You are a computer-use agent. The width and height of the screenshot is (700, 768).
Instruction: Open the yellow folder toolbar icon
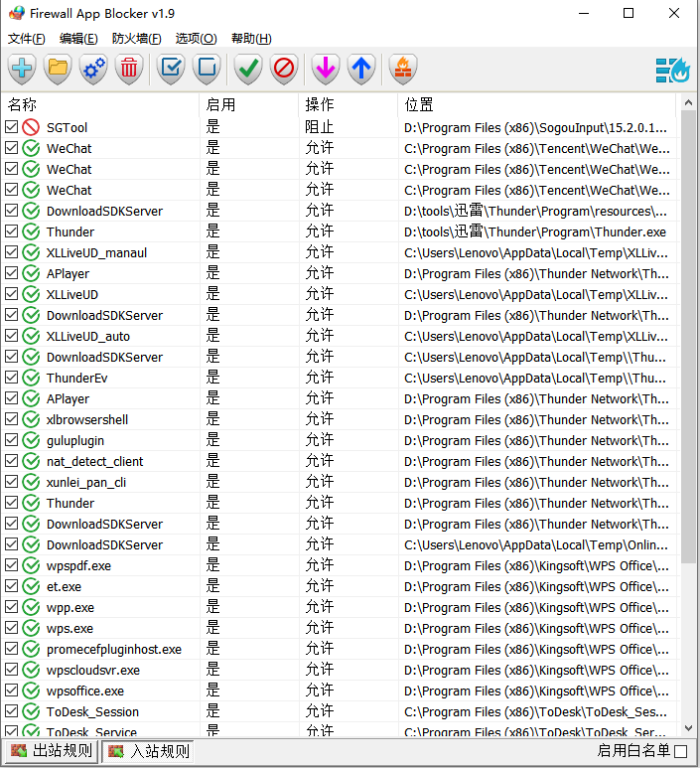pyautogui.click(x=58, y=69)
